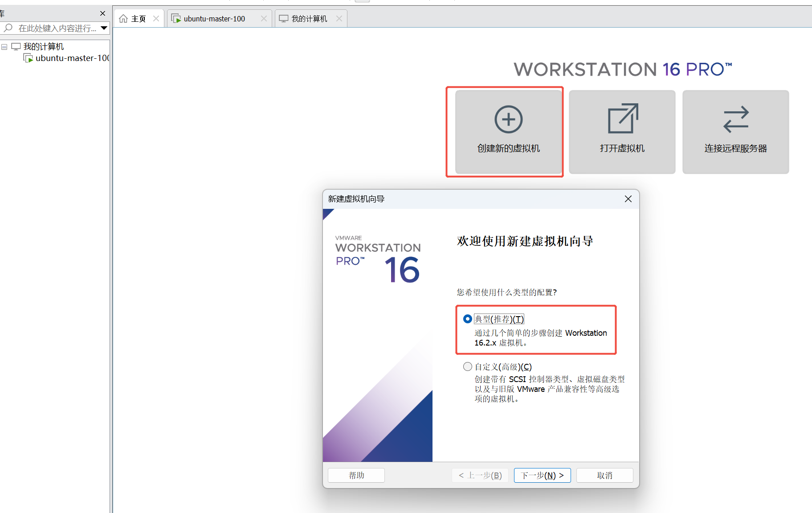
Task: Click the monitor icon beside 我的计算机 tree node
Action: click(x=16, y=47)
